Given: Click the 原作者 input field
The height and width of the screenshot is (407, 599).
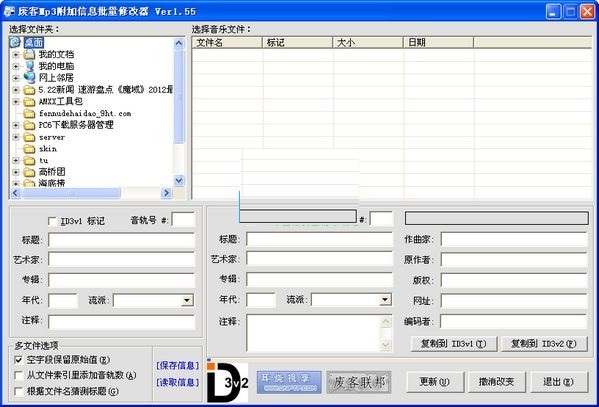Looking at the screenshot, I should (x=514, y=260).
